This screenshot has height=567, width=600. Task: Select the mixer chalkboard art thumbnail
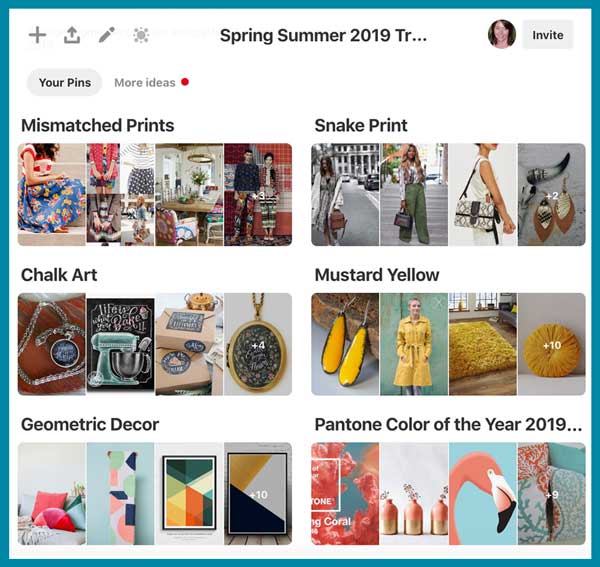point(121,344)
